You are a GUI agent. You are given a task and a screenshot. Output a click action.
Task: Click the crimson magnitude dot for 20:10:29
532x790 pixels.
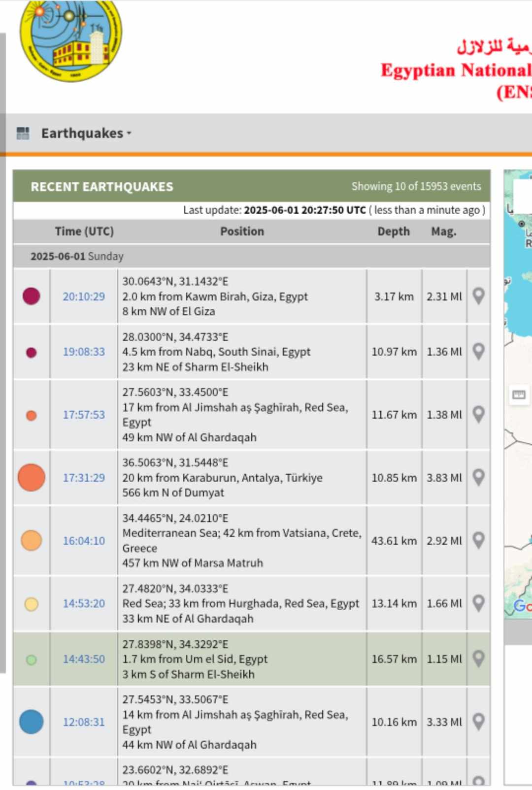pyautogui.click(x=32, y=296)
